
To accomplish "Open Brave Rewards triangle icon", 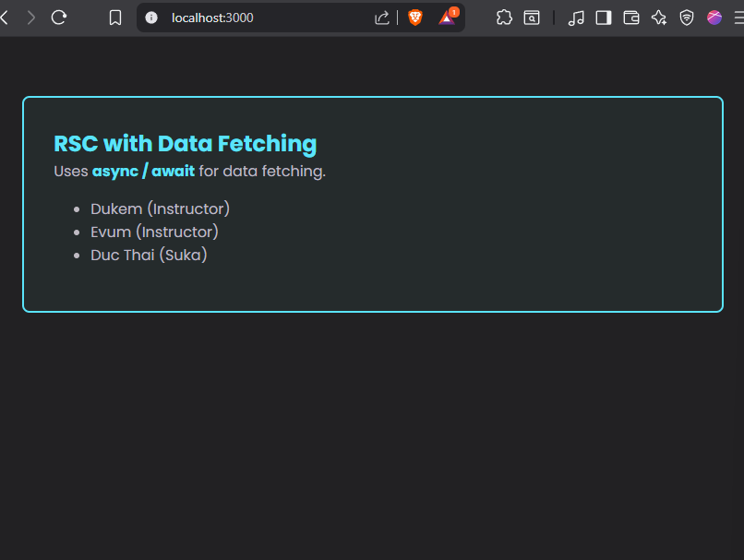I will [448, 18].
